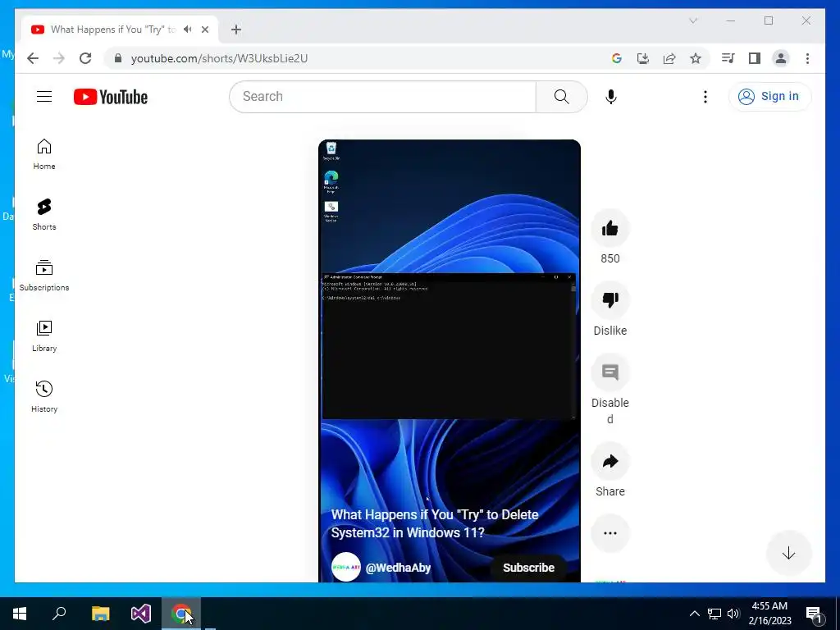Open the taskbar clock showing 4:55 AM
This screenshot has height=630, width=840.
769,614
